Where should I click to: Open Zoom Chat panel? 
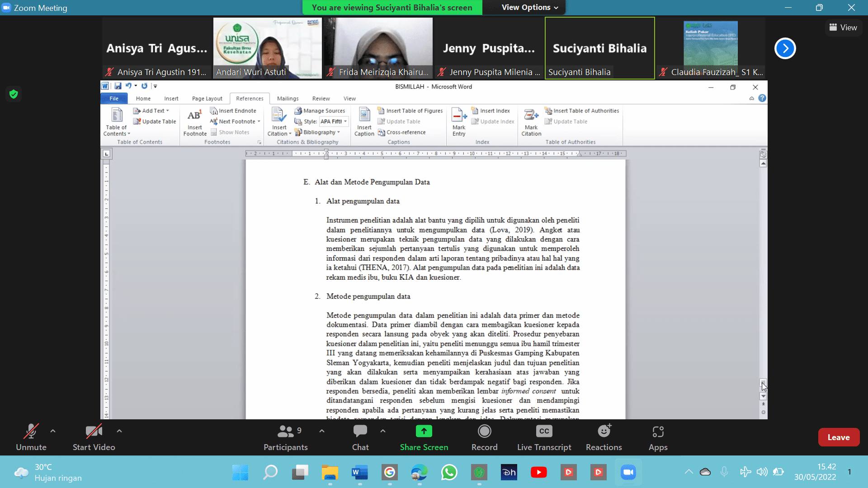[x=360, y=437]
